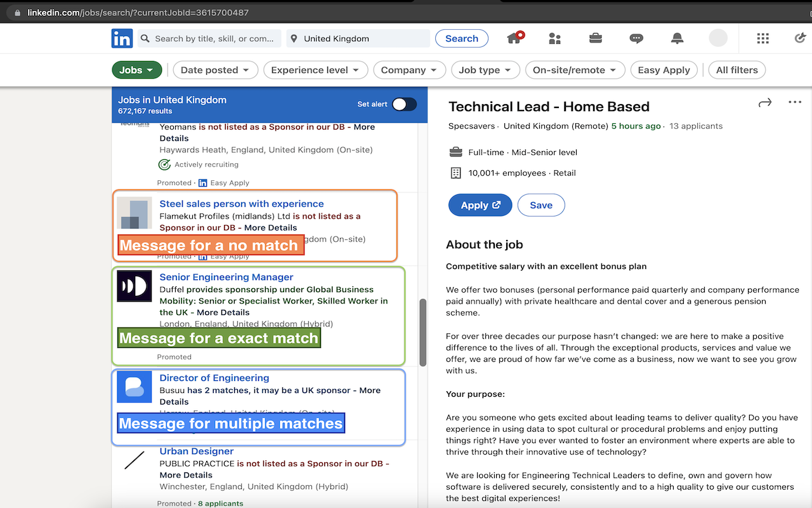Open the My Network people icon
The width and height of the screenshot is (812, 508).
(555, 39)
